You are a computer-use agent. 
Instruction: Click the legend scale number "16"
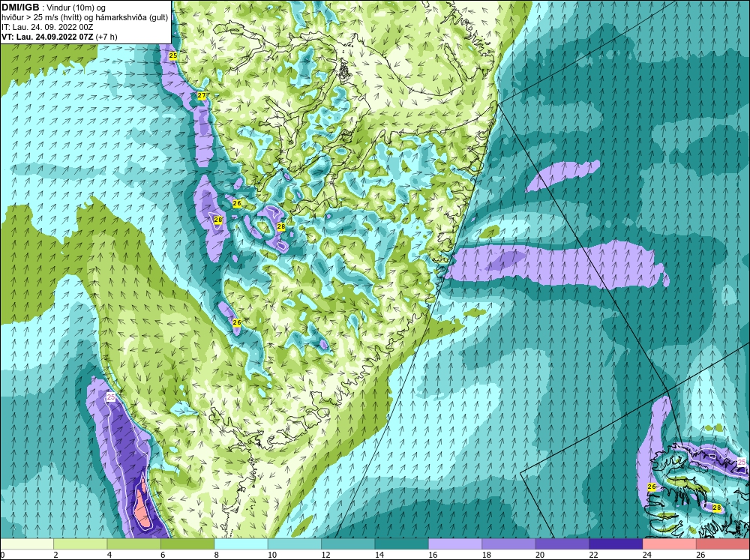point(433,555)
